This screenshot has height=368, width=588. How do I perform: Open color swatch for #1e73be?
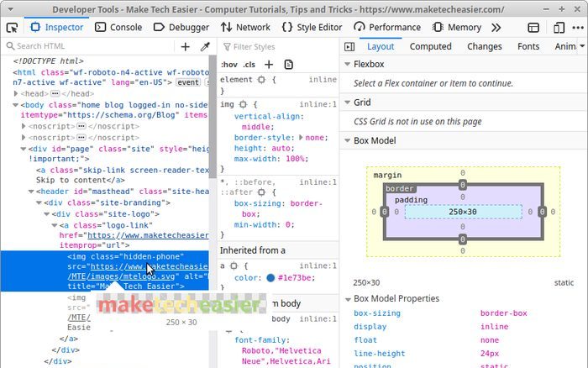(x=270, y=277)
